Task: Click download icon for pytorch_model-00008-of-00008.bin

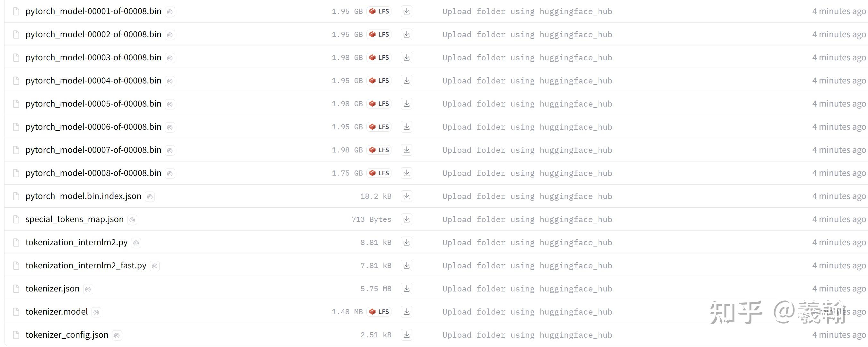Action: tap(407, 173)
